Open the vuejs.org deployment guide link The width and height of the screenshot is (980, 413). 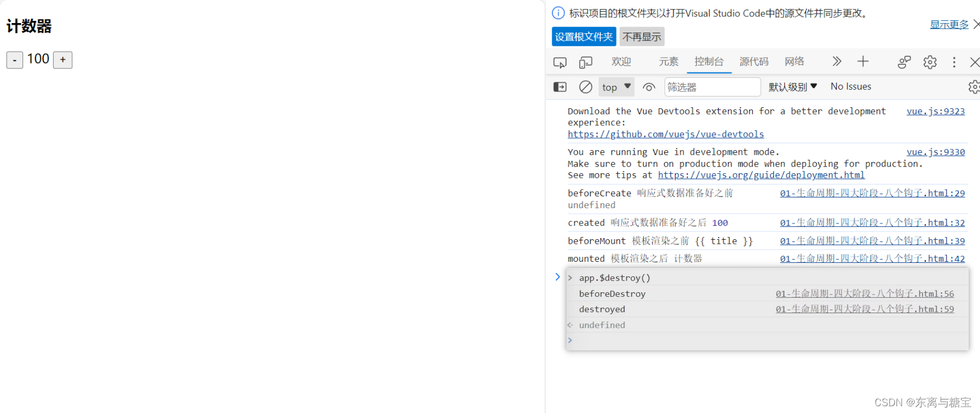pos(761,175)
